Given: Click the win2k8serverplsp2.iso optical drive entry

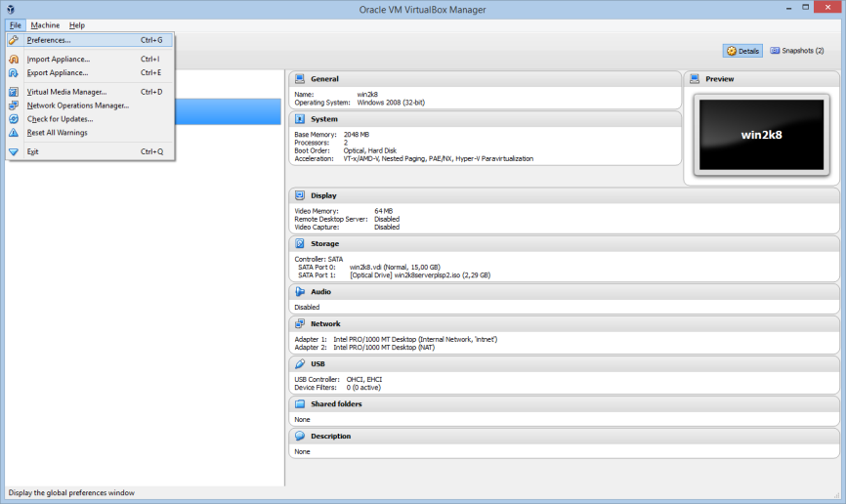Looking at the screenshot, I should click(420, 275).
